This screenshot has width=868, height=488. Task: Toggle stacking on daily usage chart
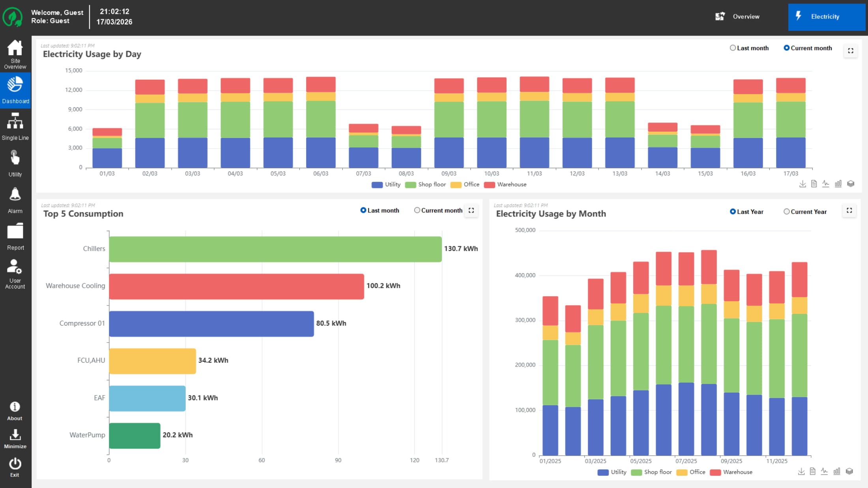pyautogui.click(x=851, y=184)
